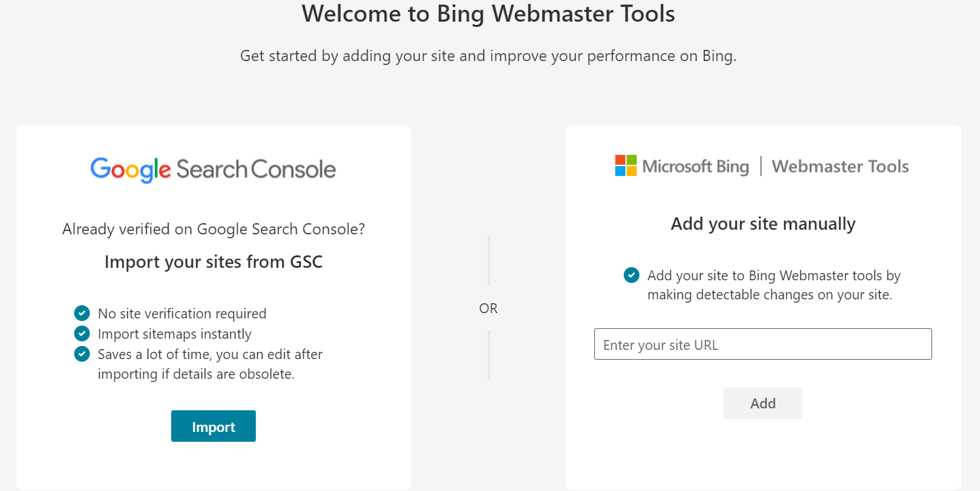
Task: Click checkmark beside Add your site to Bing
Action: (x=631, y=275)
